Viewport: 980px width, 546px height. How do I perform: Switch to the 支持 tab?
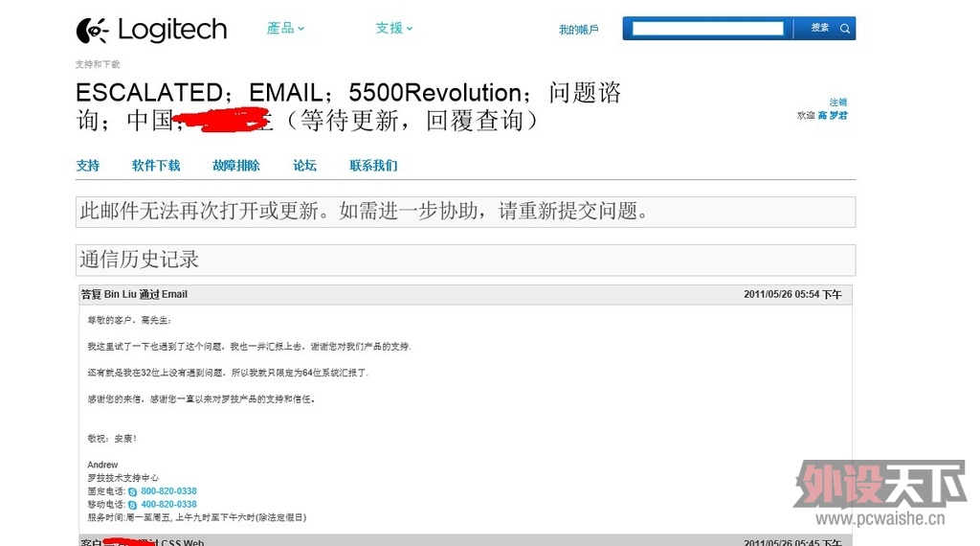pos(87,166)
